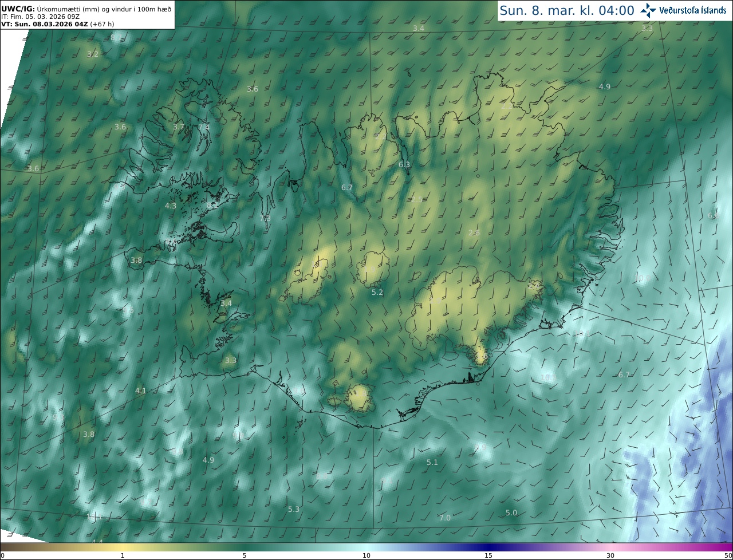Click the pink color at legend value 30
733x560 pixels.
coord(610,547)
